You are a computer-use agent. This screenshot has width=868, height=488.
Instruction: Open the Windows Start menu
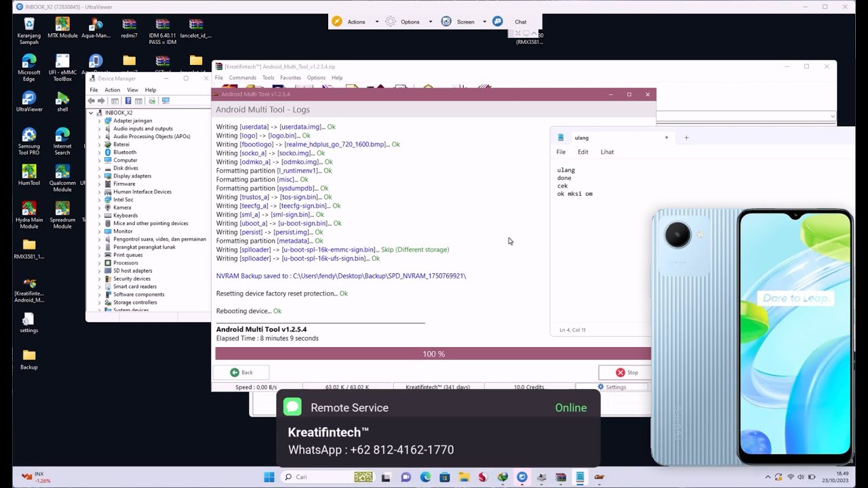(x=269, y=477)
